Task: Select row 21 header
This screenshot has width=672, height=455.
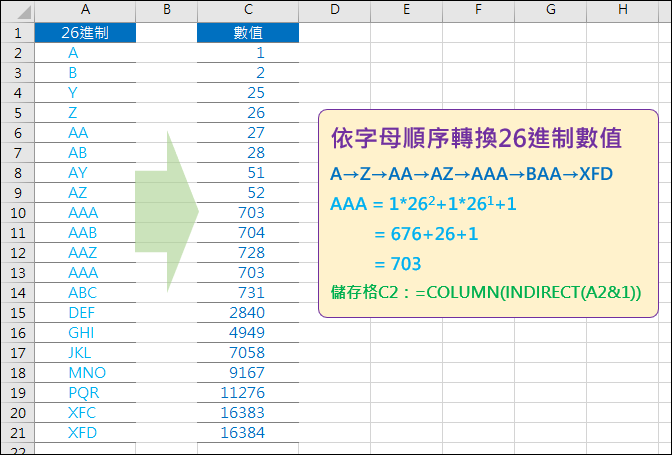Action: point(18,433)
